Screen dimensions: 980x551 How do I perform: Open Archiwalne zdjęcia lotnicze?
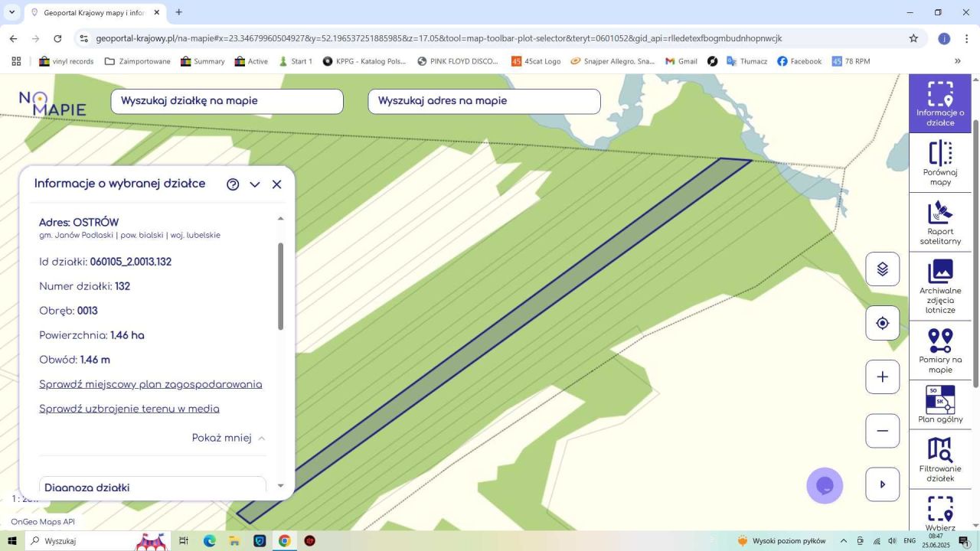point(940,286)
